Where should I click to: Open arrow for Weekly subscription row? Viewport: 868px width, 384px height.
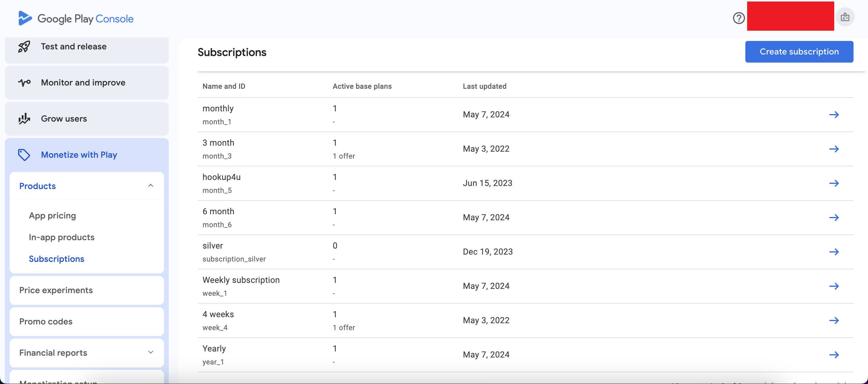point(834,286)
